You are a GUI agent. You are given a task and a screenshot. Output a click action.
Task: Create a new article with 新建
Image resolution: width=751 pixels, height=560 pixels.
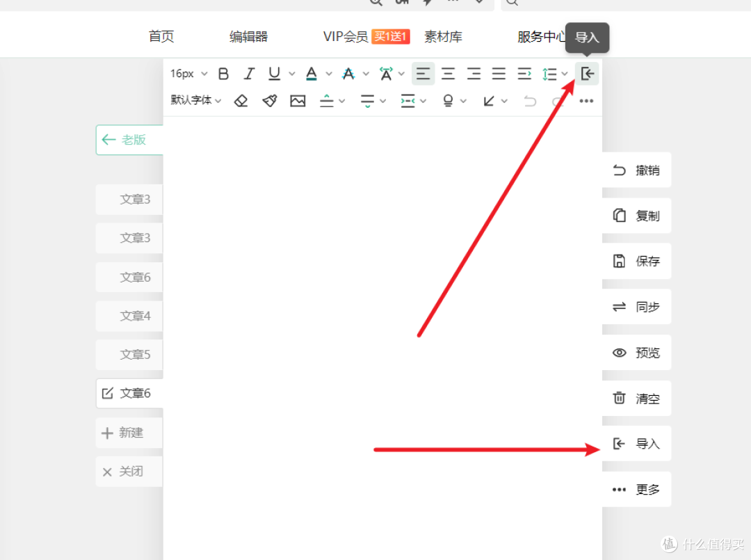pyautogui.click(x=129, y=433)
